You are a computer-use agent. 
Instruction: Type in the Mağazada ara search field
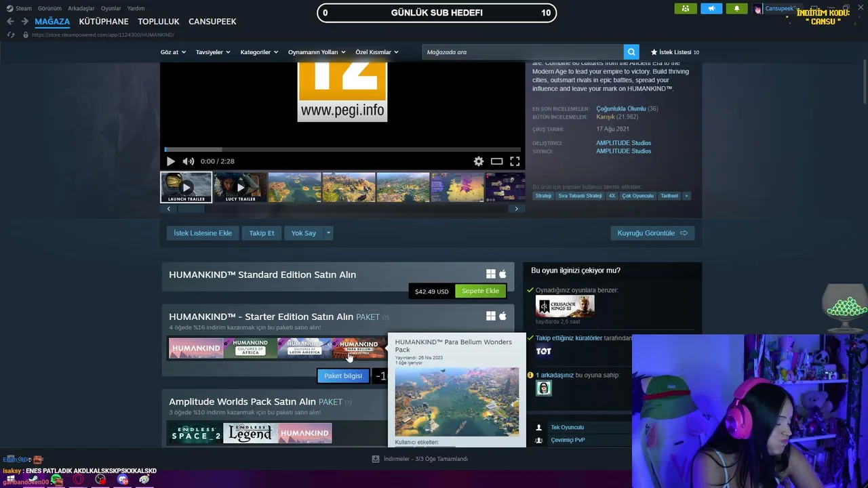pyautogui.click(x=523, y=52)
